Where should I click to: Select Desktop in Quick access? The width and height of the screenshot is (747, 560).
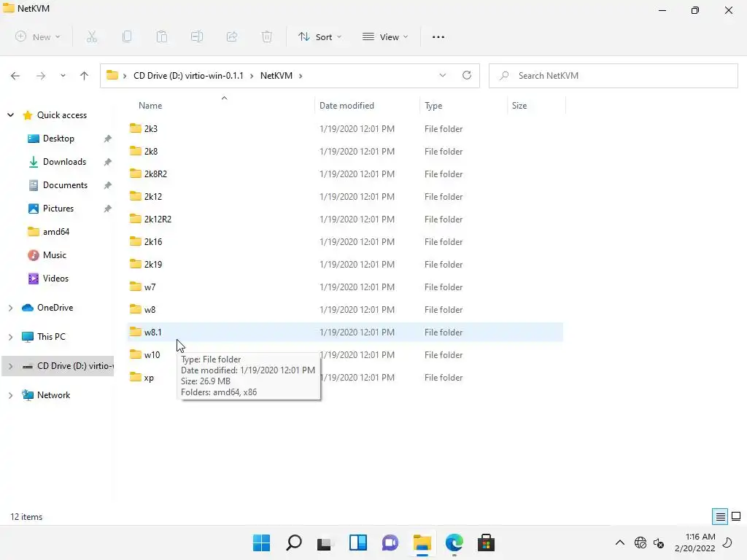tap(58, 139)
